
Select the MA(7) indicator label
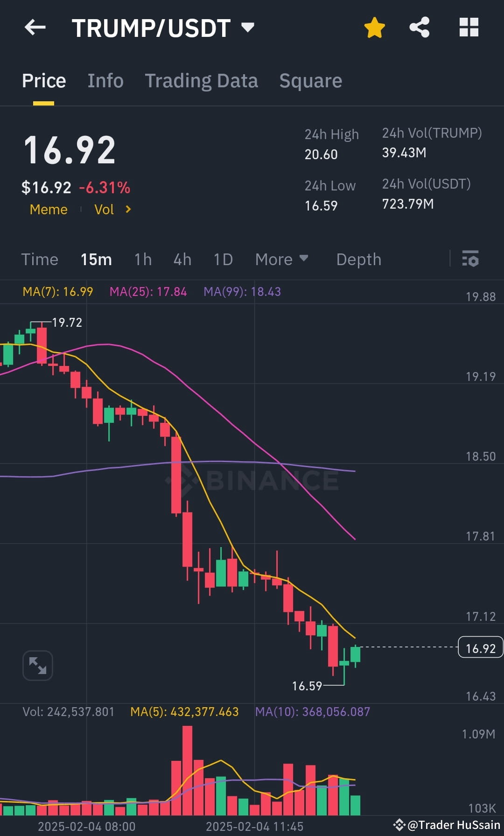click(x=58, y=291)
